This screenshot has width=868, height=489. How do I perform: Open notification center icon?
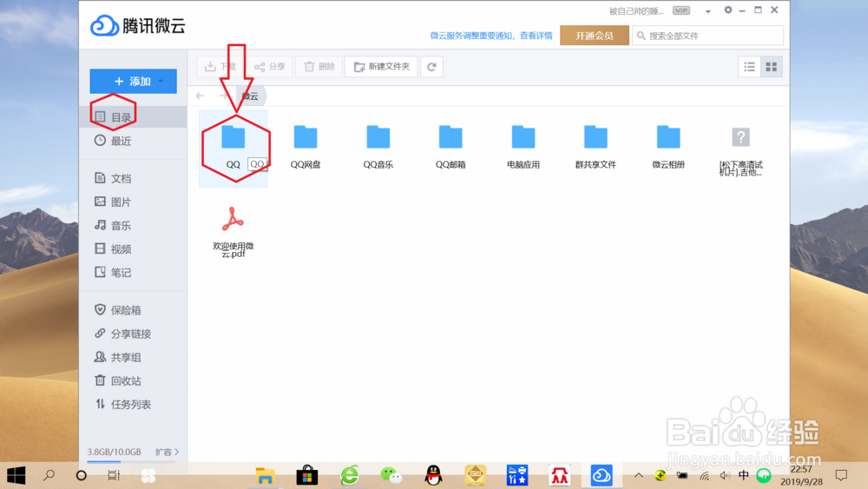click(841, 475)
